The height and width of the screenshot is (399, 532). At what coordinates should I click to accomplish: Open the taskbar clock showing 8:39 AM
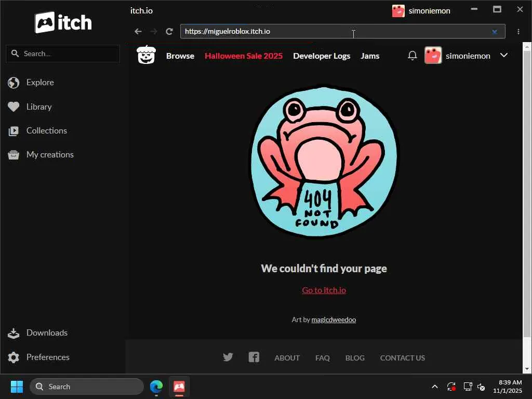(x=508, y=387)
